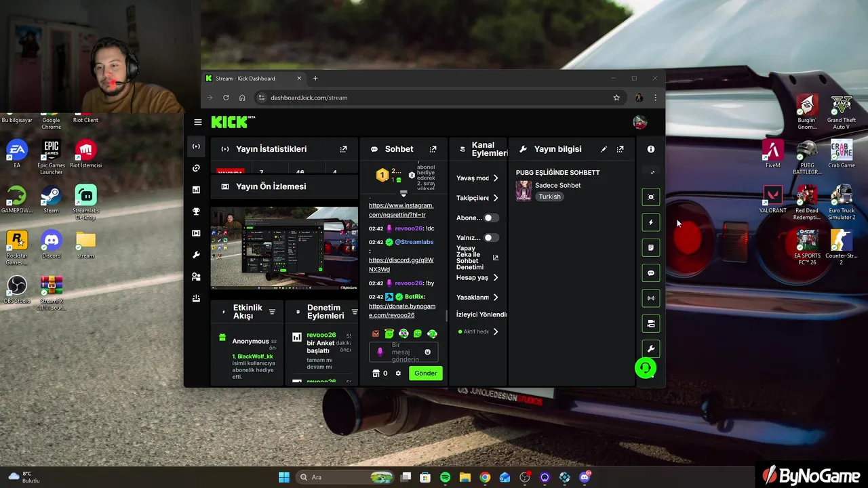The height and width of the screenshot is (488, 868).
Task: Expand the Aktif hede row
Action: pyautogui.click(x=496, y=331)
